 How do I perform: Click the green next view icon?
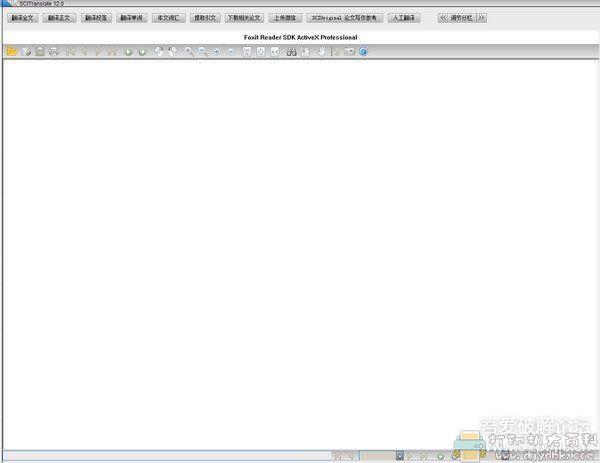(142, 52)
